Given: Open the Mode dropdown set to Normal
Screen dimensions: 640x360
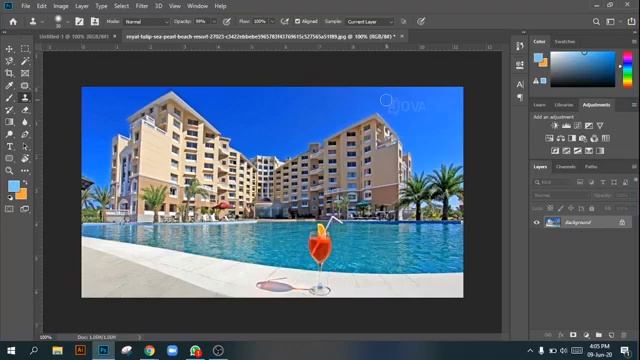Looking at the screenshot, I should tap(146, 22).
